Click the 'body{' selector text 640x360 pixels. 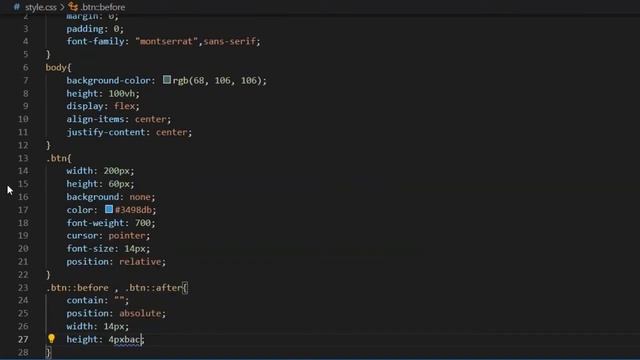point(58,67)
